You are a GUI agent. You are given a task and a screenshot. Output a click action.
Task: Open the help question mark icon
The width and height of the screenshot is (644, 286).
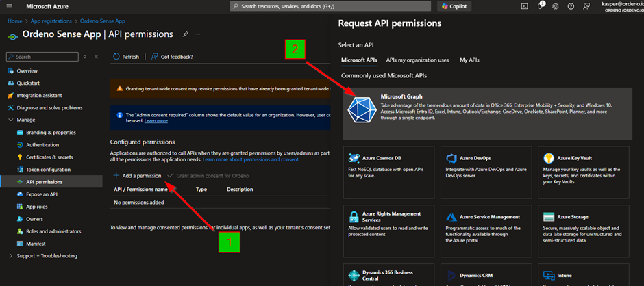click(x=571, y=6)
